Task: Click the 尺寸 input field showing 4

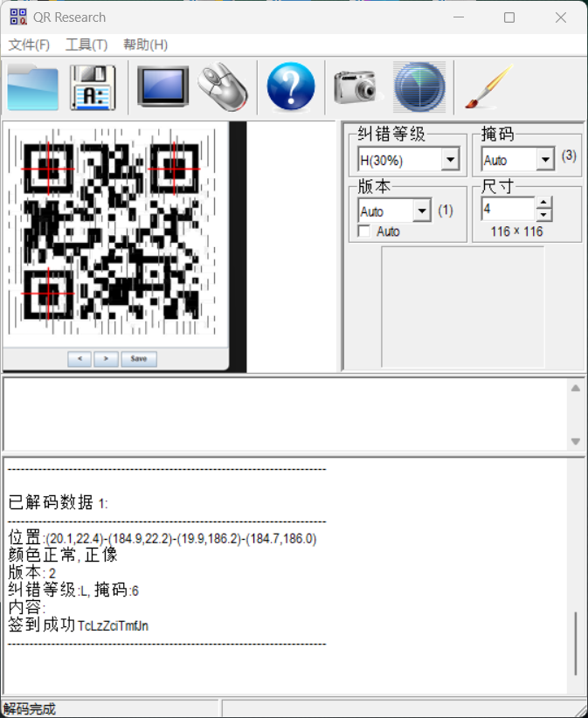Action: [x=508, y=210]
